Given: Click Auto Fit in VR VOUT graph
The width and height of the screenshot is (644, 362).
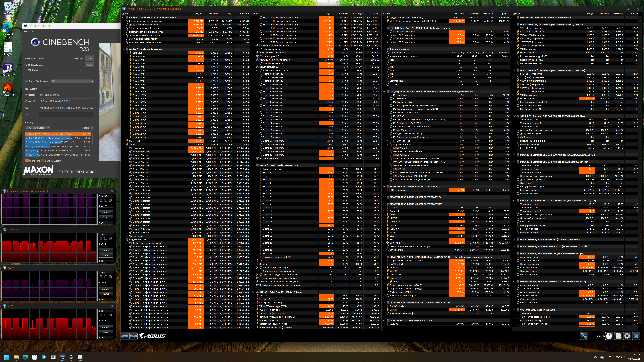Looking at the screenshot, I should [106, 327].
